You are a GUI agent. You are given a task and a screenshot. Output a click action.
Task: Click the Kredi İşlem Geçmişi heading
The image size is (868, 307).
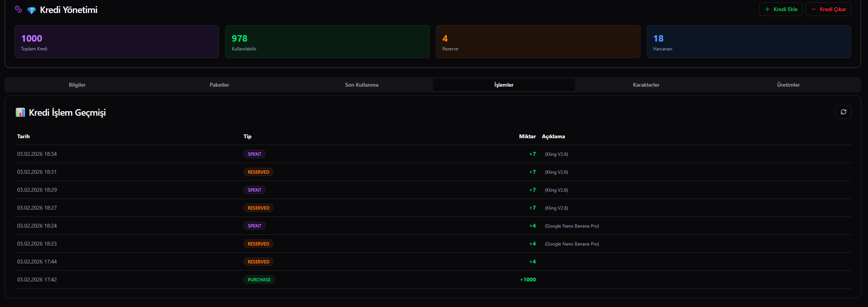[x=67, y=113]
